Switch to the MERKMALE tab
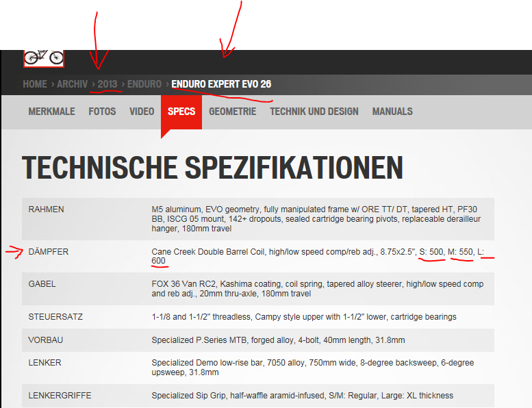 click(51, 112)
